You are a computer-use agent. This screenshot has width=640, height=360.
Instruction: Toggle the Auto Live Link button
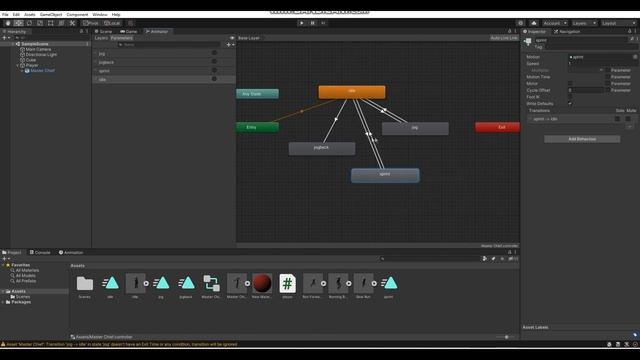[x=504, y=38]
